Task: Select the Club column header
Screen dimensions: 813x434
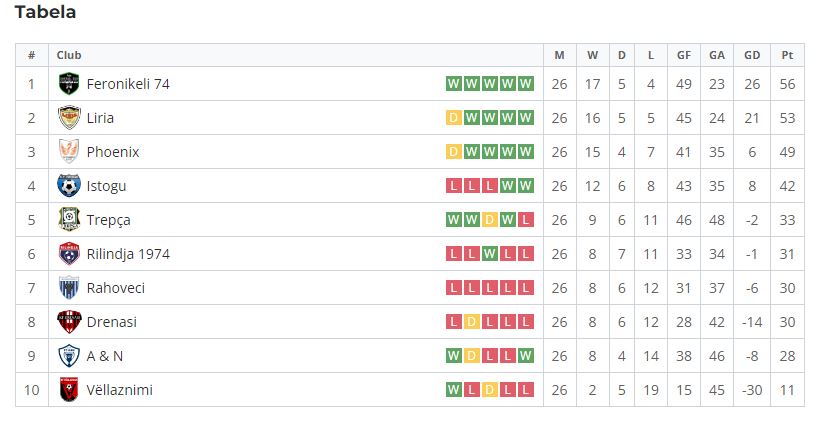Action: [69, 55]
